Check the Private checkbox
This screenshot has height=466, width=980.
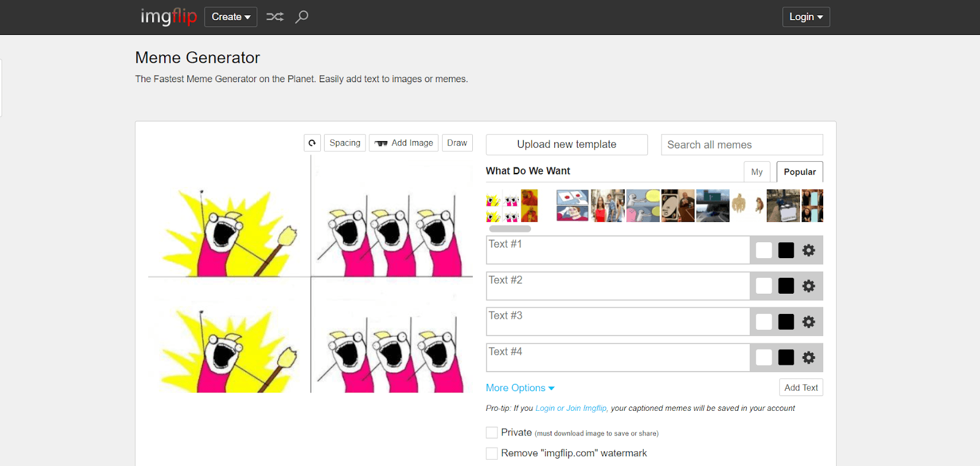pos(492,433)
